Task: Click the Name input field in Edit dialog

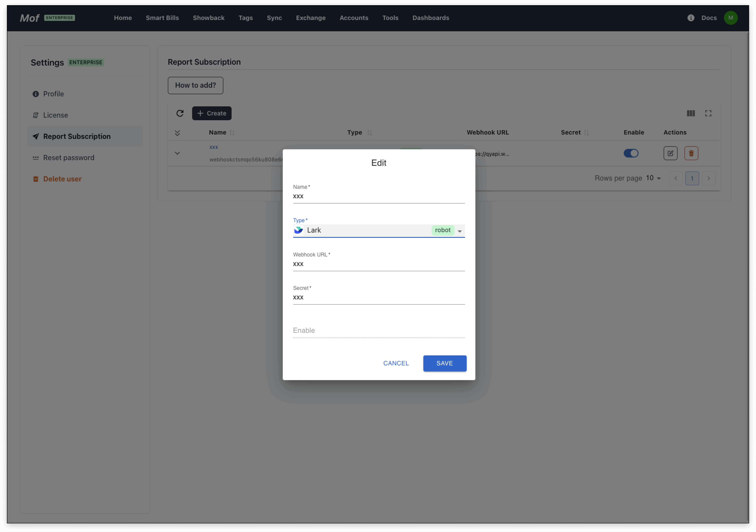Action: [379, 196]
